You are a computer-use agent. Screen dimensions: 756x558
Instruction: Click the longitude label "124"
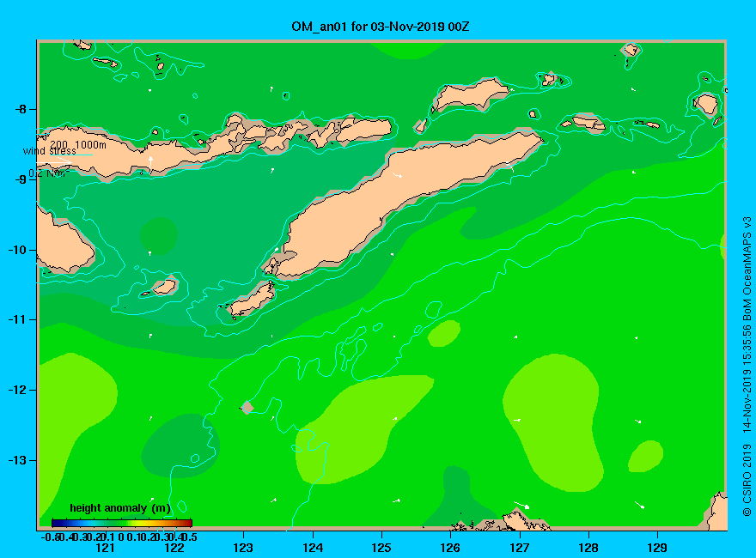313,548
